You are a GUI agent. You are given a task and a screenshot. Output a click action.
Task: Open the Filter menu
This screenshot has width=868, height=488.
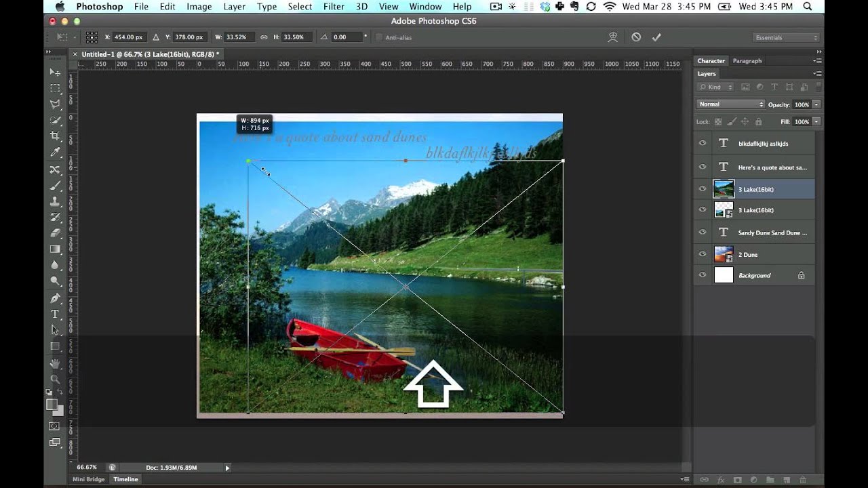[334, 7]
